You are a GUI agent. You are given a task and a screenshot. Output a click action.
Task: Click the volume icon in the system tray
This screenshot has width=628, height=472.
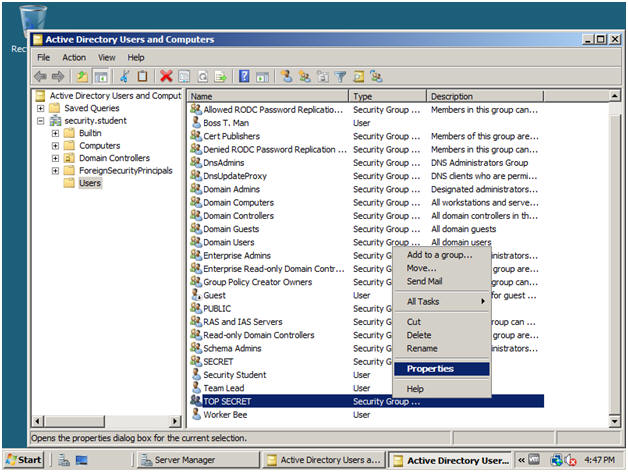click(570, 460)
